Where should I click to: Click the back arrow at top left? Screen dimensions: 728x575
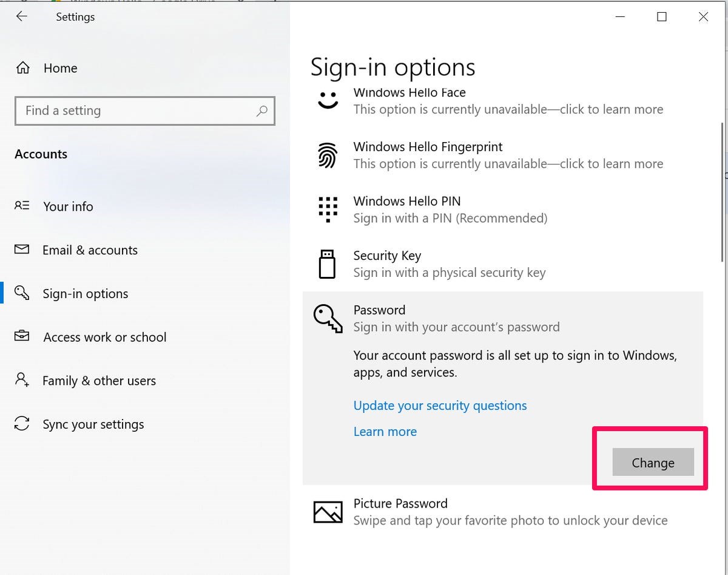tap(22, 16)
